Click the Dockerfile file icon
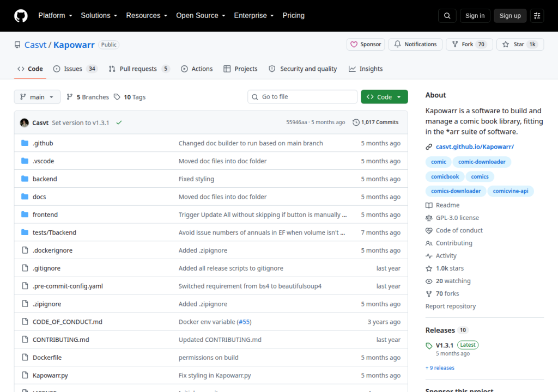The width and height of the screenshot is (558, 392). 25,357
